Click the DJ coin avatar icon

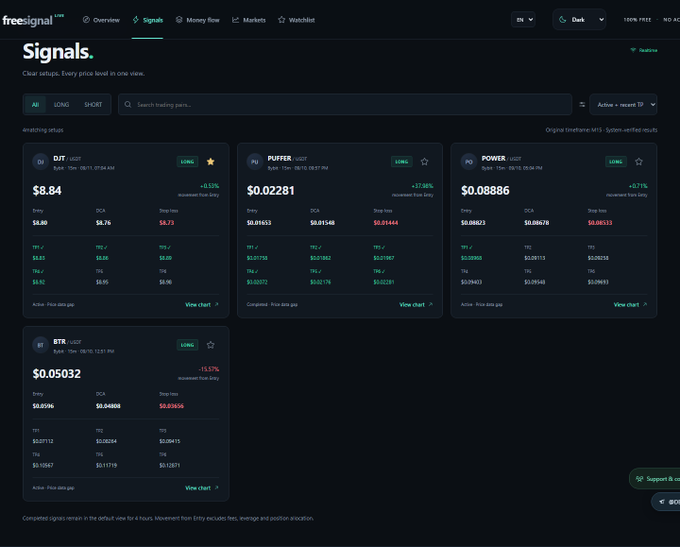coord(40,162)
